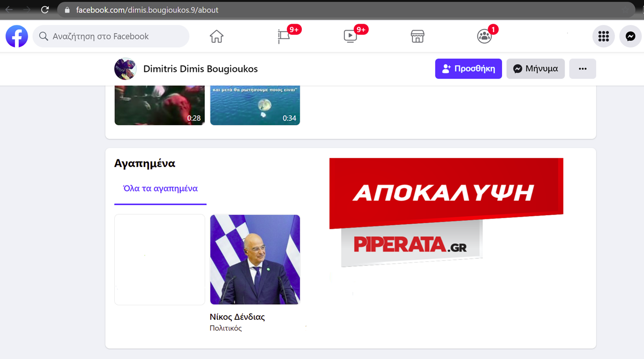Open the Marketplace store icon

pyautogui.click(x=418, y=37)
